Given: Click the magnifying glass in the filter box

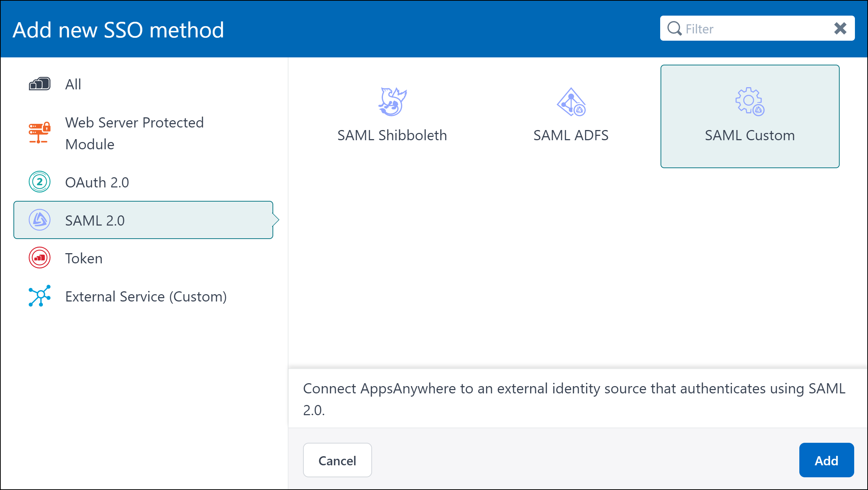Looking at the screenshot, I should 674,28.
